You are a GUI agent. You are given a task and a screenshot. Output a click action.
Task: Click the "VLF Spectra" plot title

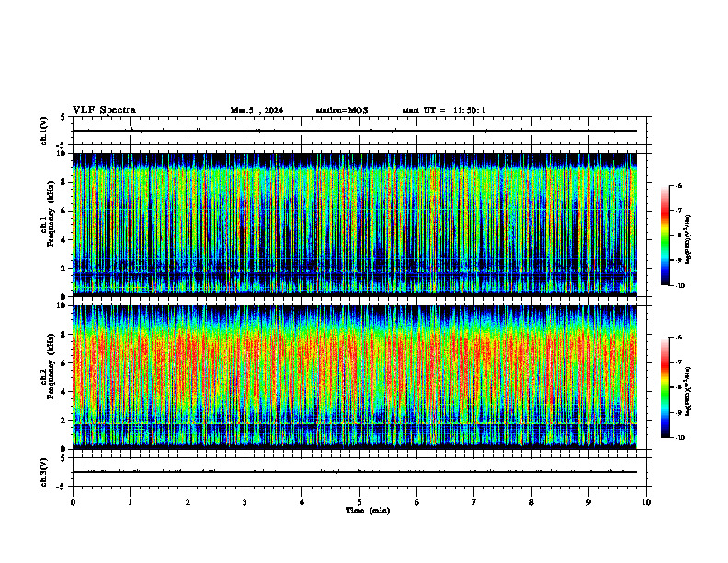104,110
